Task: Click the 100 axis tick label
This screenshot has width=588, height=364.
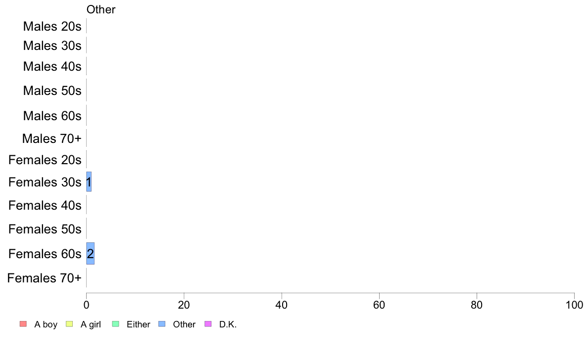Action: point(574,305)
